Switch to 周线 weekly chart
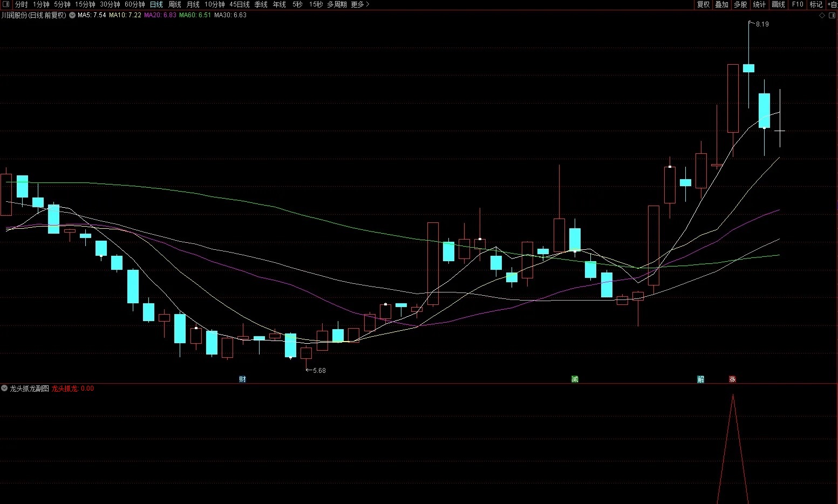 pos(175,4)
